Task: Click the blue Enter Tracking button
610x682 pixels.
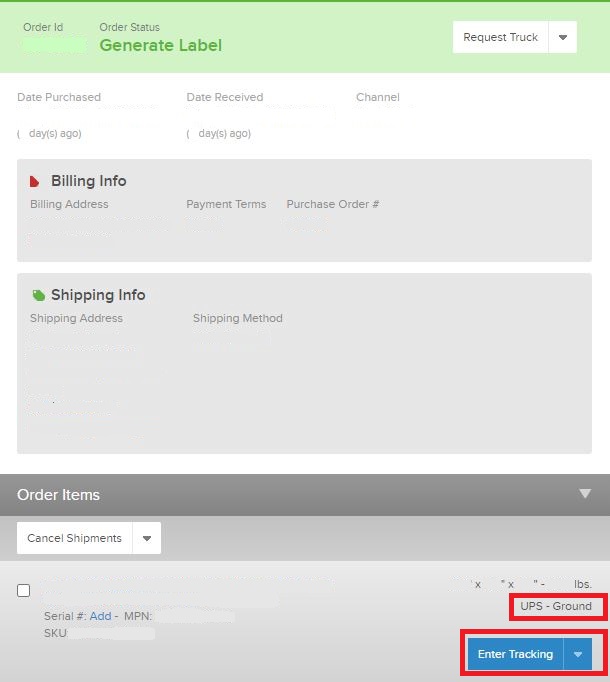Action: (515, 654)
